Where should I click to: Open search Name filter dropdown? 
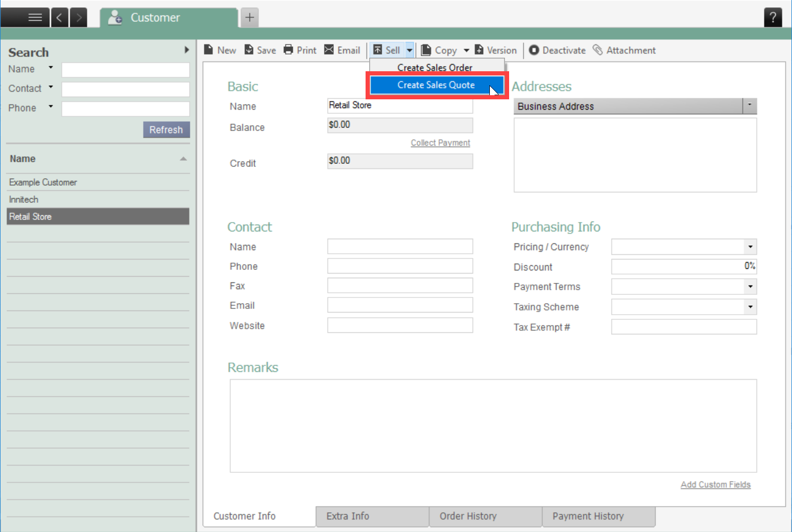tap(50, 68)
